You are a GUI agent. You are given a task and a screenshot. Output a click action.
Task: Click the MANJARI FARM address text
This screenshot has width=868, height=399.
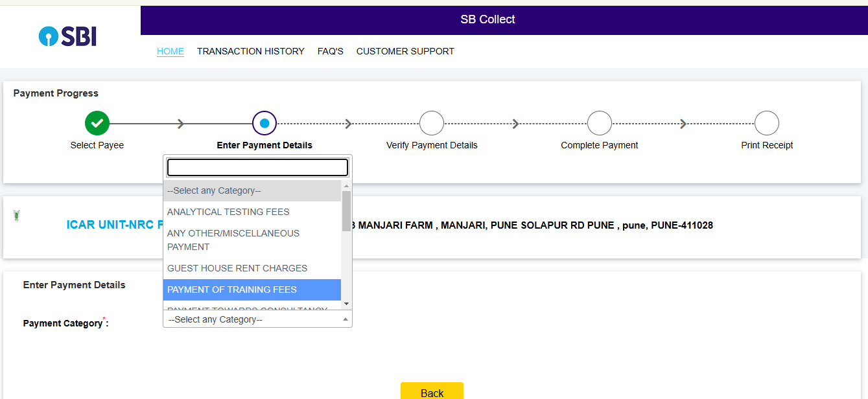pos(533,225)
